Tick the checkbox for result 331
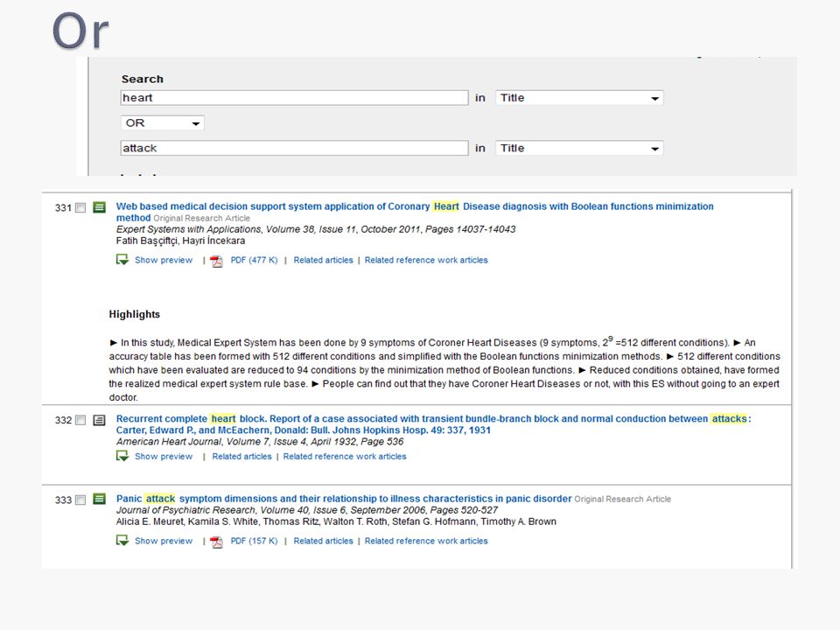Viewport: 840px width, 630px height. 80,208
